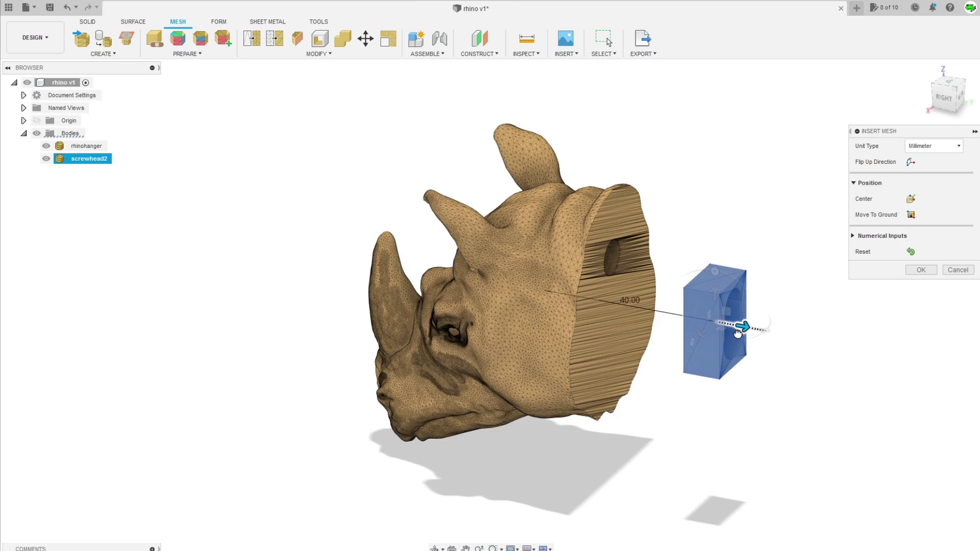
Task: Switch to the SURFACE ribbon tab
Action: (x=133, y=21)
